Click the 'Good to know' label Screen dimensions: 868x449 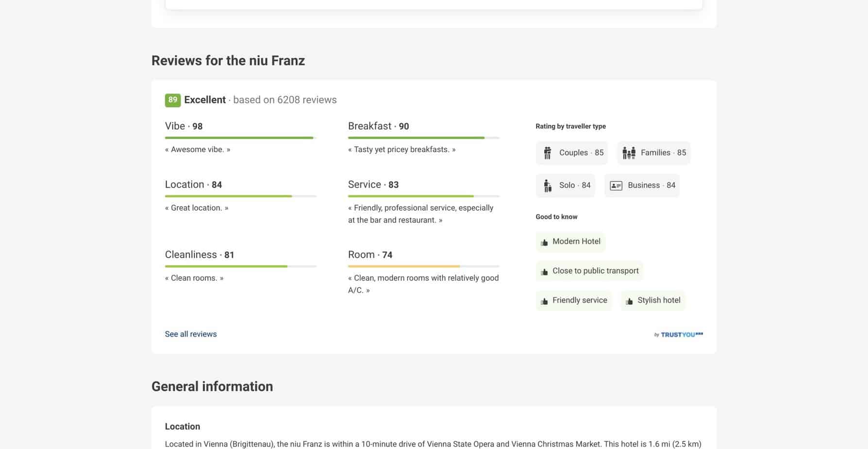[556, 217]
